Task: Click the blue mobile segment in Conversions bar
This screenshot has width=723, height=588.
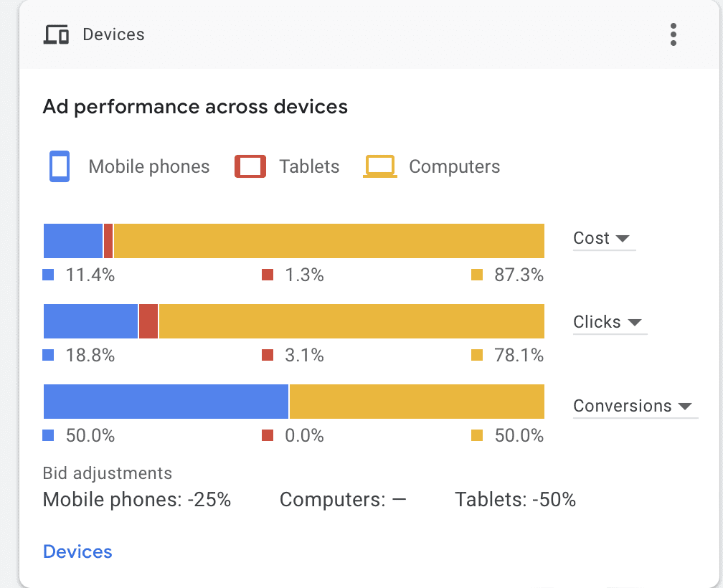Action: (166, 402)
